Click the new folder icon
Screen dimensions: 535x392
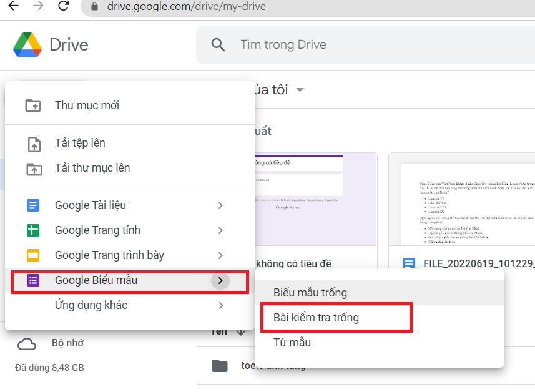[x=33, y=105]
